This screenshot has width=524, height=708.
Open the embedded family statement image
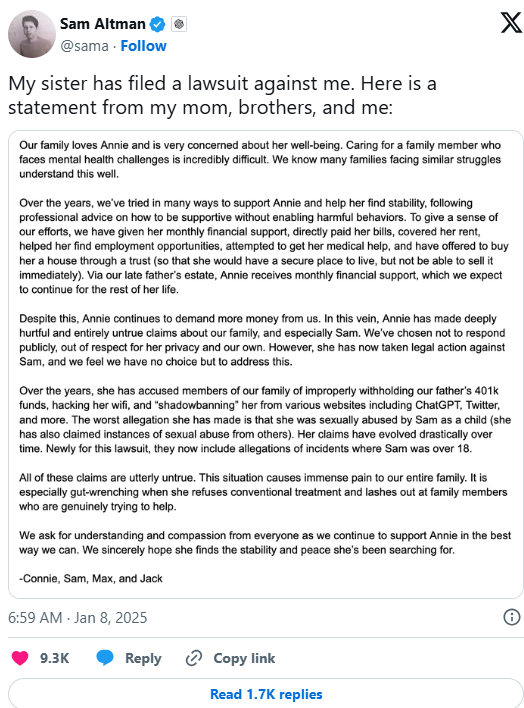click(266, 364)
